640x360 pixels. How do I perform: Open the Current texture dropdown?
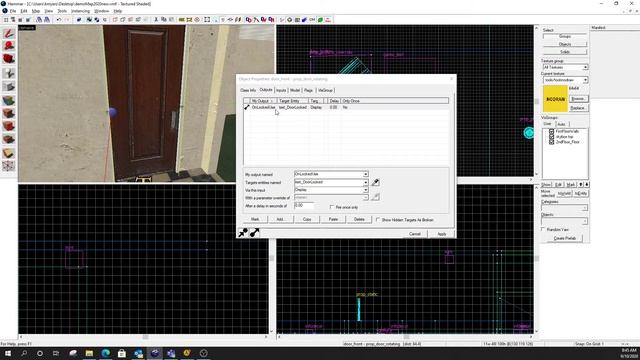(x=585, y=80)
